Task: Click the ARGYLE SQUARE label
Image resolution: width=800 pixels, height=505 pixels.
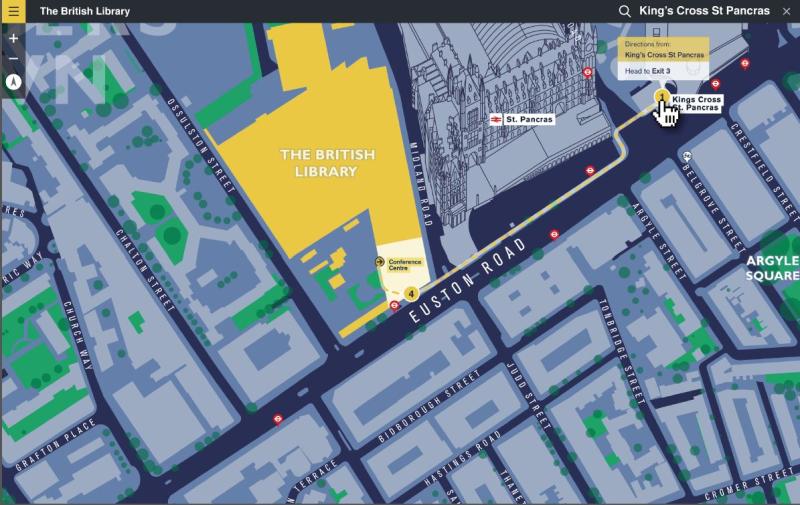Action: click(x=772, y=268)
